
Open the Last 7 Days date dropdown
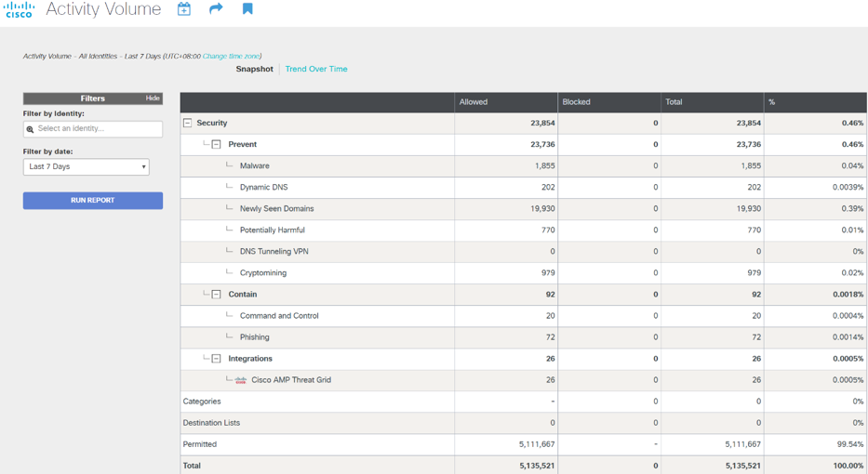(86, 167)
